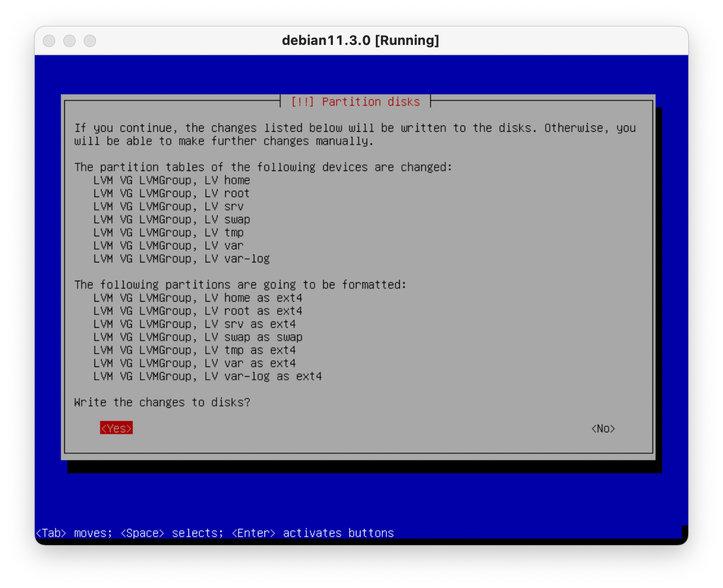Image resolution: width=723 pixels, height=588 pixels.
Task: Click the [!!] Partition disks dialog title
Action: coord(355,102)
